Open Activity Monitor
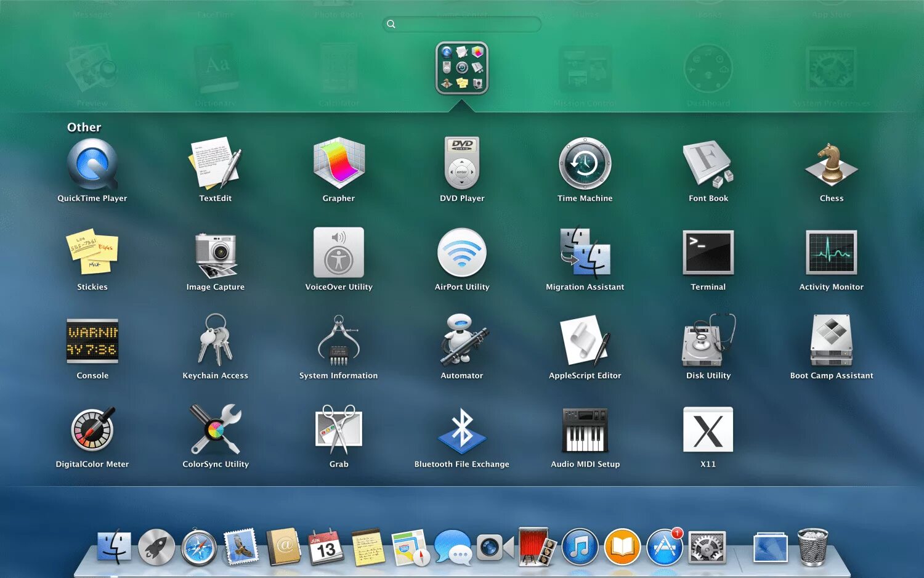 pos(832,253)
